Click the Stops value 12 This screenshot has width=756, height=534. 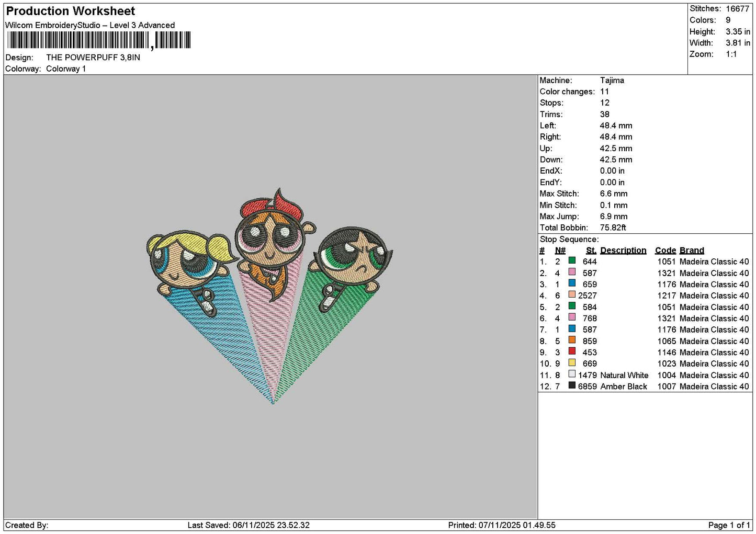[605, 103]
